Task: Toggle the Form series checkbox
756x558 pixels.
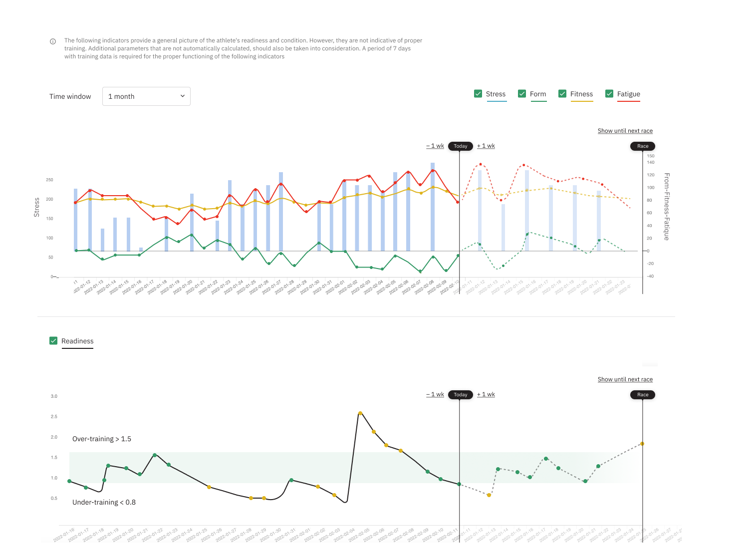Action: pyautogui.click(x=522, y=94)
